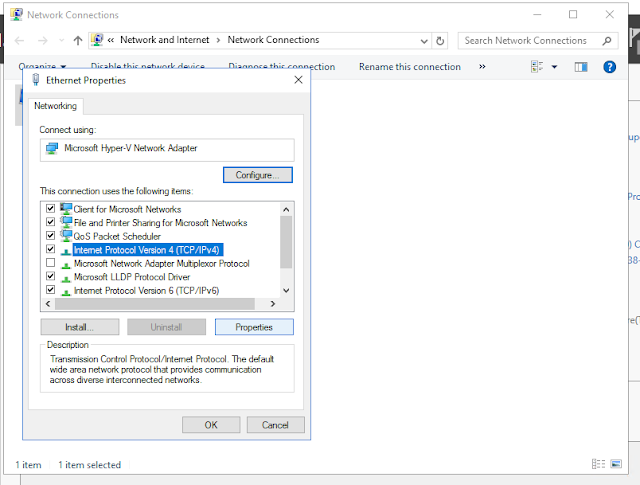Viewport: 640px width, 485px height.
Task: Switch to details view in status bar
Action: coord(598,464)
